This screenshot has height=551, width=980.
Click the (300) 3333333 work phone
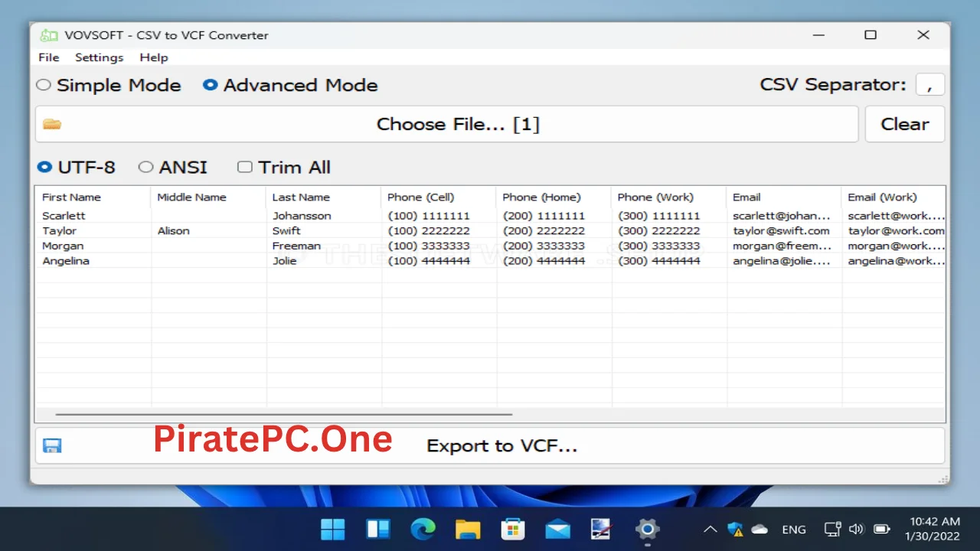pyautogui.click(x=659, y=246)
